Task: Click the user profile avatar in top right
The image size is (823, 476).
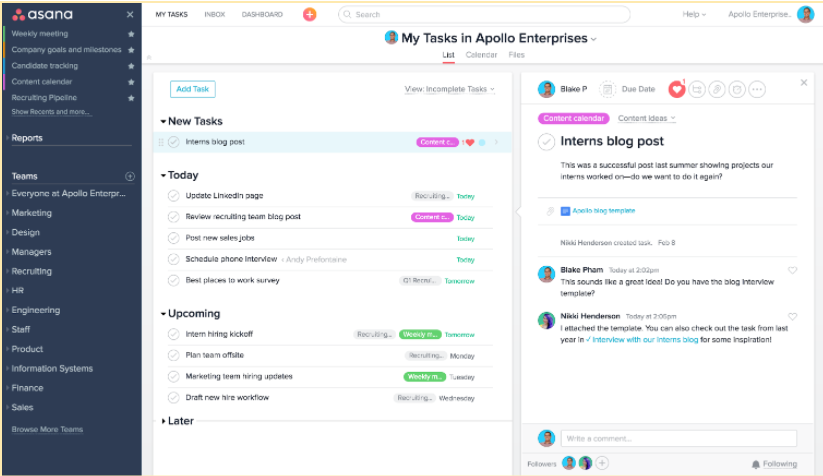Action: coord(805,14)
